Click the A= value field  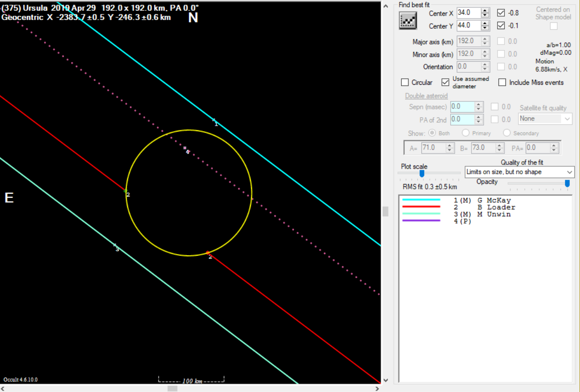pos(433,148)
